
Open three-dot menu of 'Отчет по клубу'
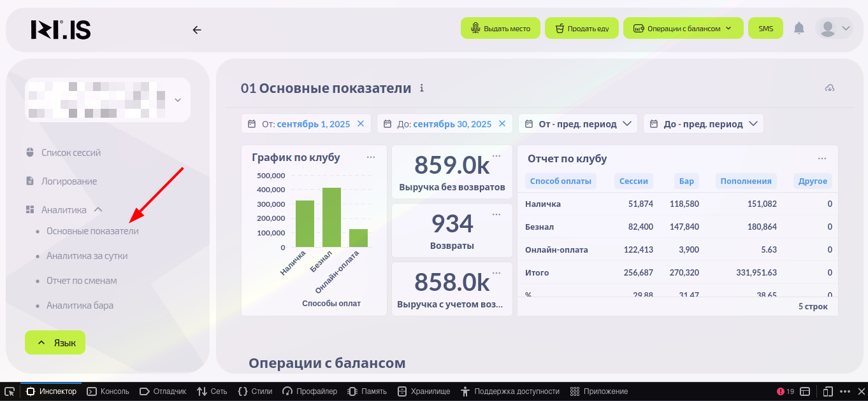[x=822, y=158]
